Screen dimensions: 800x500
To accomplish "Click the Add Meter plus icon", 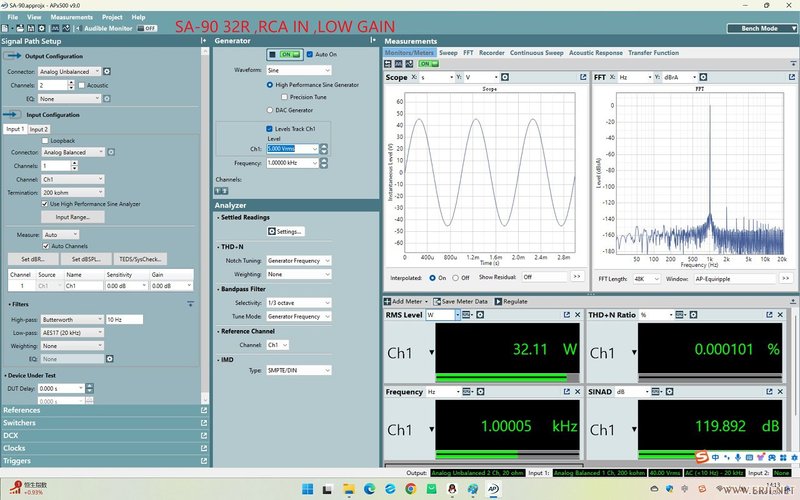I will [388, 301].
